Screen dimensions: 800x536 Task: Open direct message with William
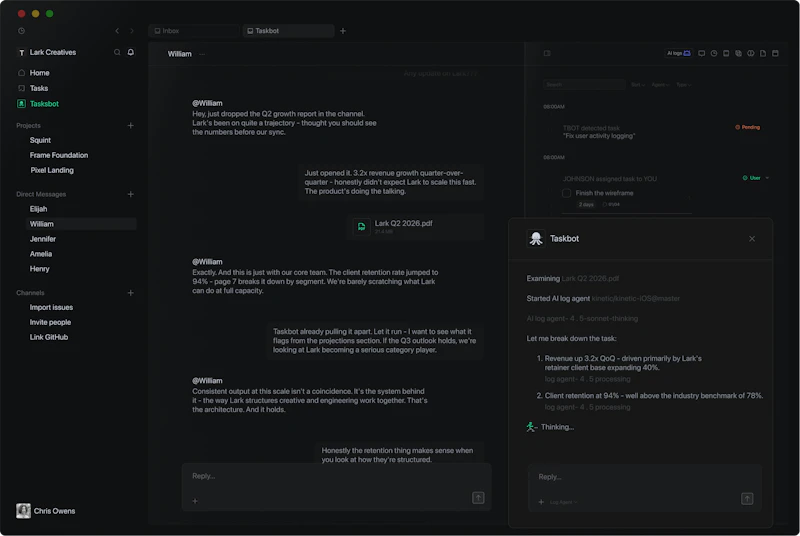pos(81,224)
